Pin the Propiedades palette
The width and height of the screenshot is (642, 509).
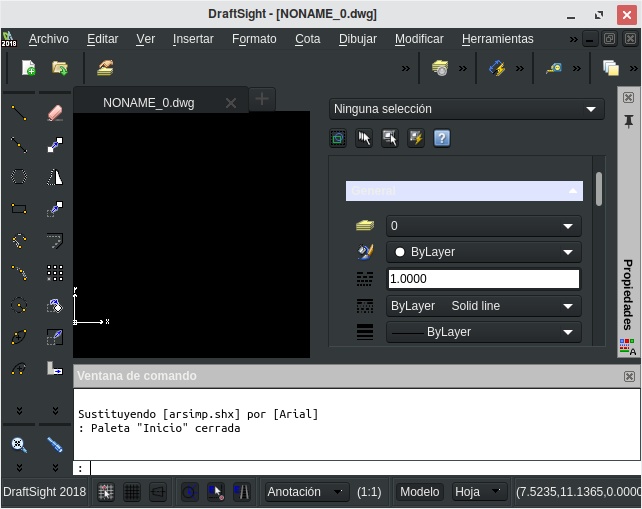pos(628,121)
